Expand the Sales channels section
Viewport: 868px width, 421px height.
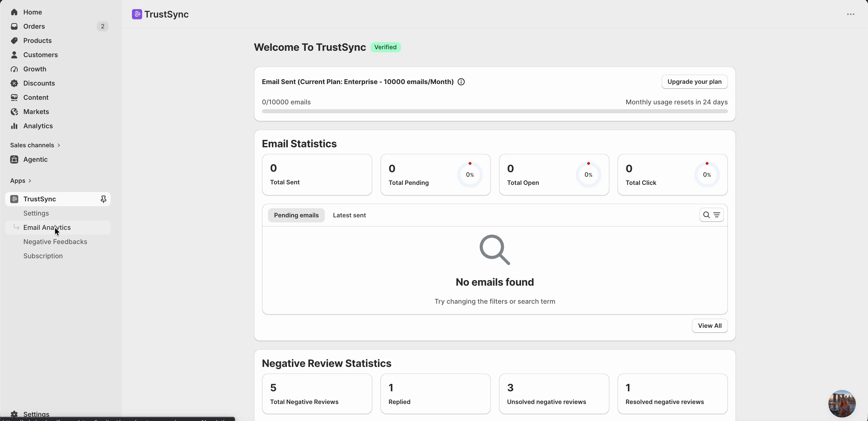[35, 145]
